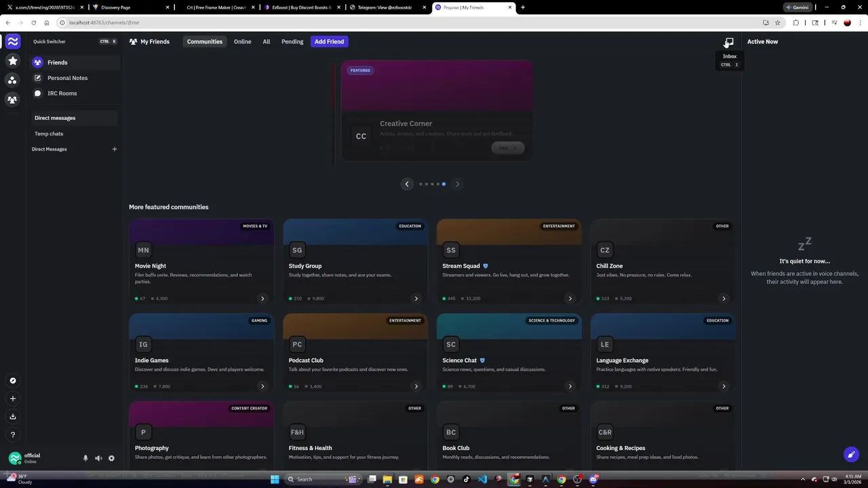The height and width of the screenshot is (488, 868).
Task: Switch to the Online friends tab
Action: point(243,41)
